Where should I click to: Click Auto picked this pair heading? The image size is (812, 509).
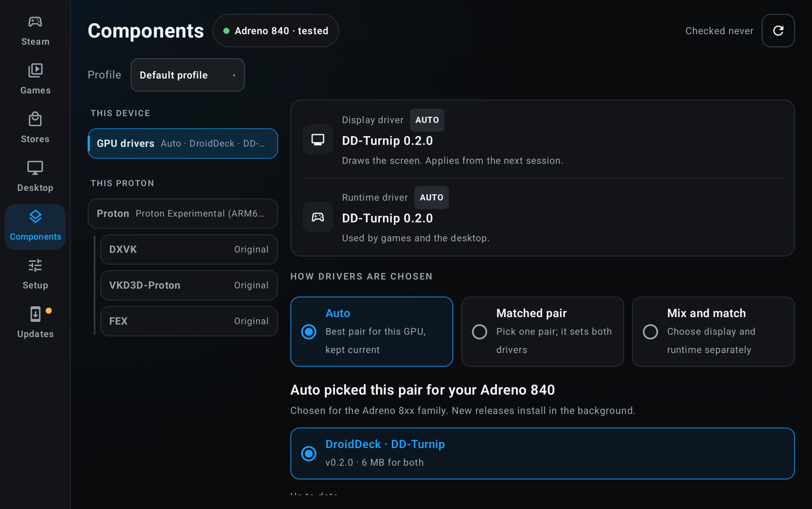[422, 390]
